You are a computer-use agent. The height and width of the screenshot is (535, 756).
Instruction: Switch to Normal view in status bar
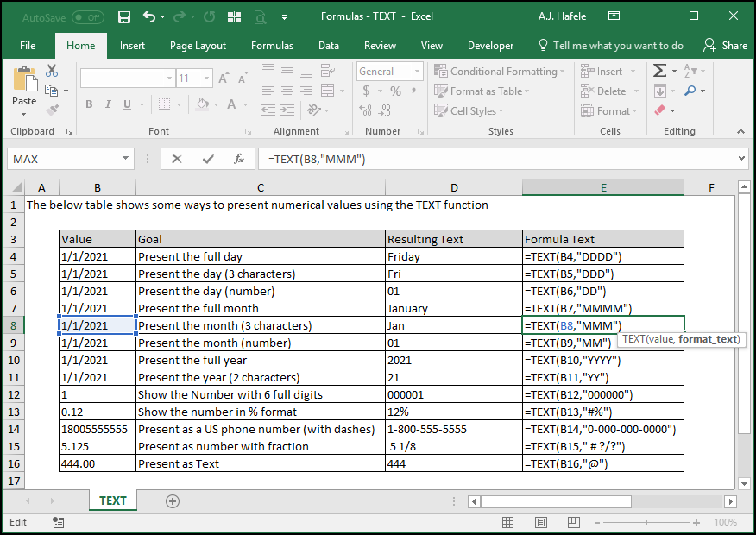pos(507,522)
